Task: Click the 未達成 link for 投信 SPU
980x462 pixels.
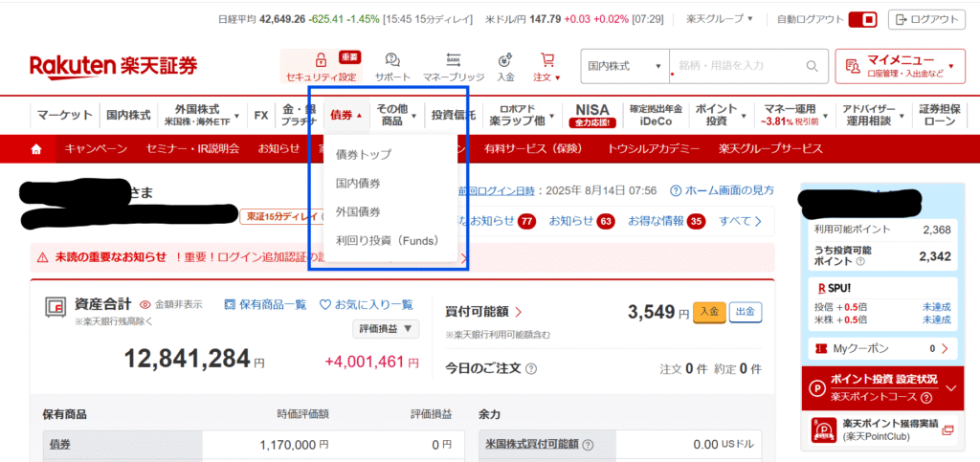Action: (936, 306)
